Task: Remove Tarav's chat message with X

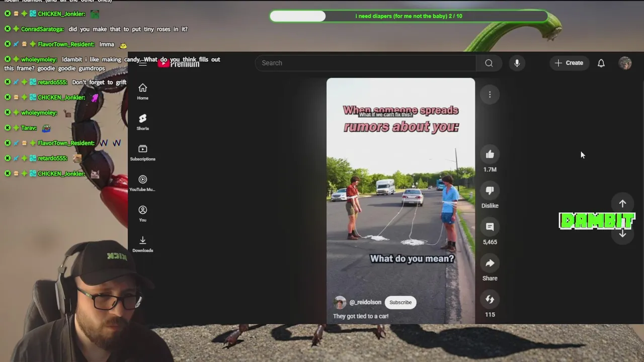Action: tap(8, 128)
